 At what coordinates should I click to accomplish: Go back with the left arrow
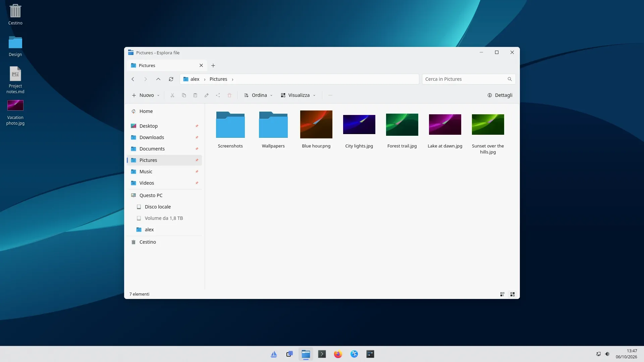[133, 79]
